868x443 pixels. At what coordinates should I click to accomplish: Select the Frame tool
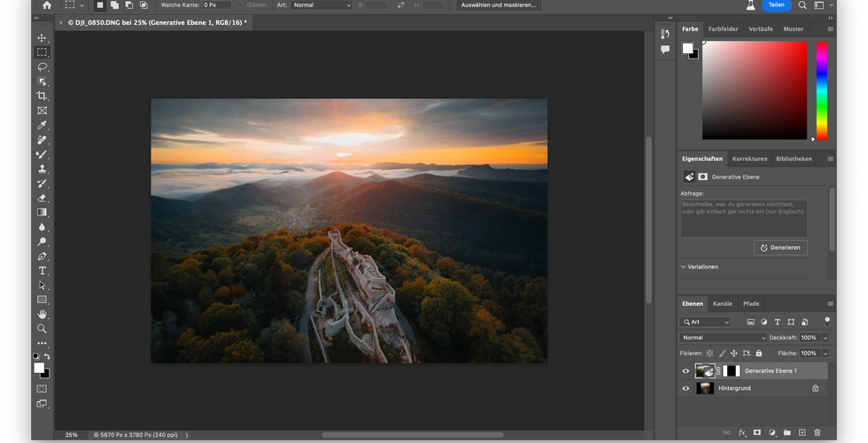point(42,110)
